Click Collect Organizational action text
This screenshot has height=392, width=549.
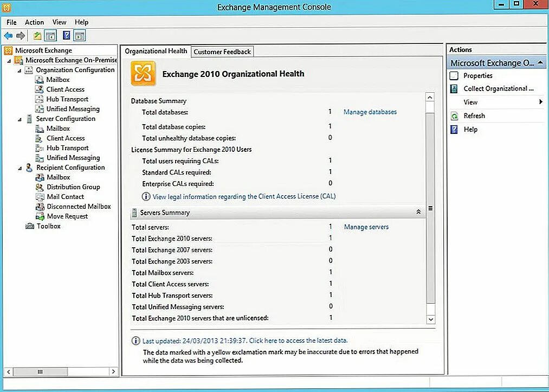coord(499,88)
